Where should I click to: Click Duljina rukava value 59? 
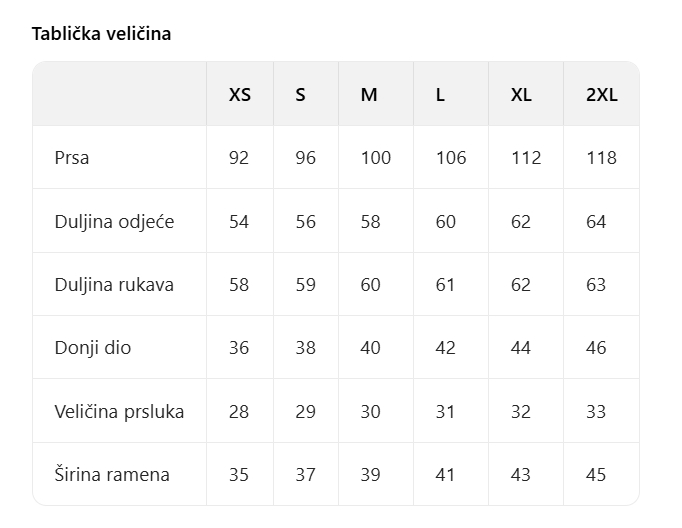306,285
